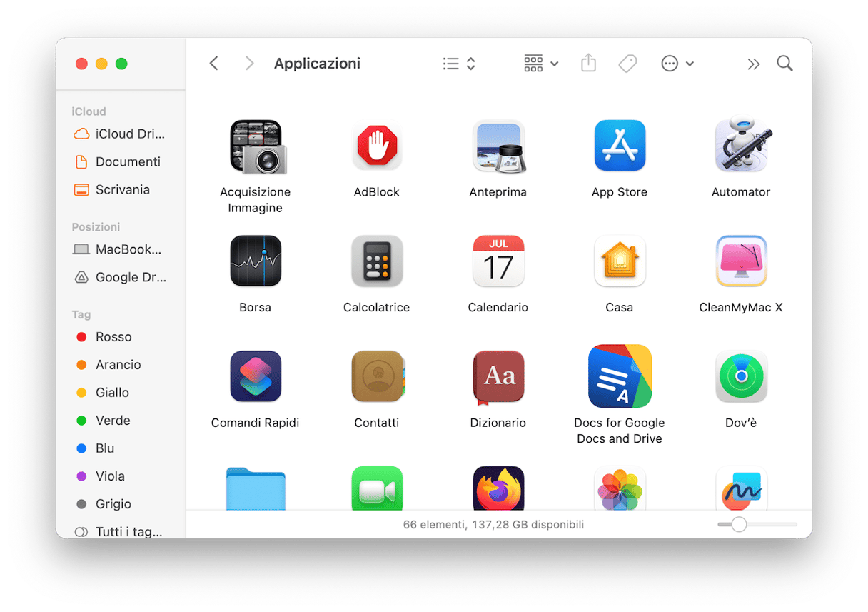Open iCloud Drive in sidebar

(121, 134)
